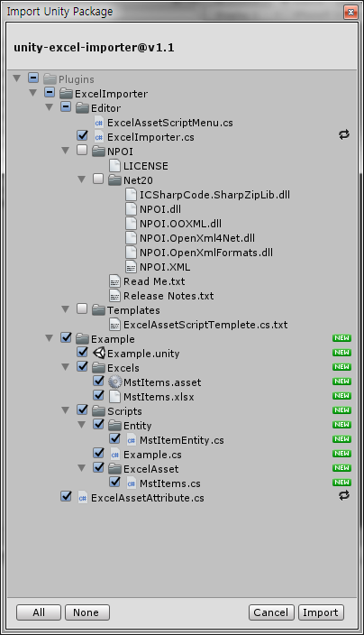364x635 pixels.
Task: Click the ExcelImporter.cs C# script icon
Action: click(99, 137)
